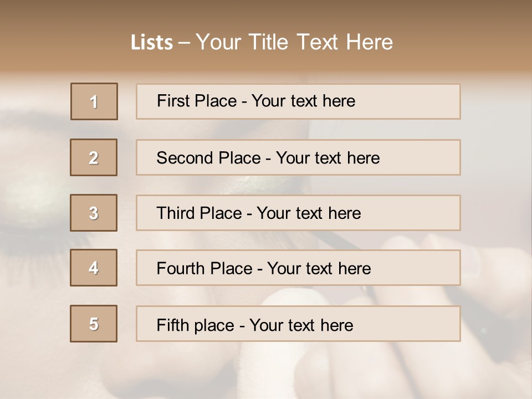Image resolution: width=532 pixels, height=399 pixels.
Task: Select the Fourth Place text box
Action: tap(298, 268)
